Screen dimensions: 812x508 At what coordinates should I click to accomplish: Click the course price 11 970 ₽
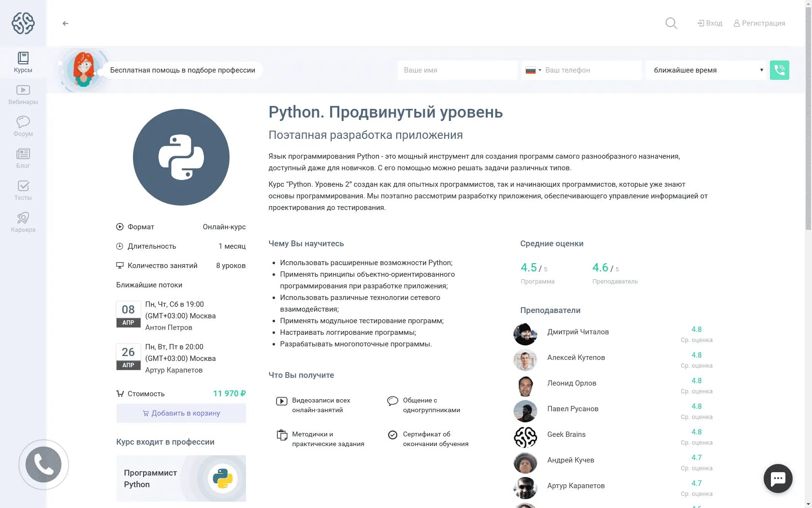point(230,394)
